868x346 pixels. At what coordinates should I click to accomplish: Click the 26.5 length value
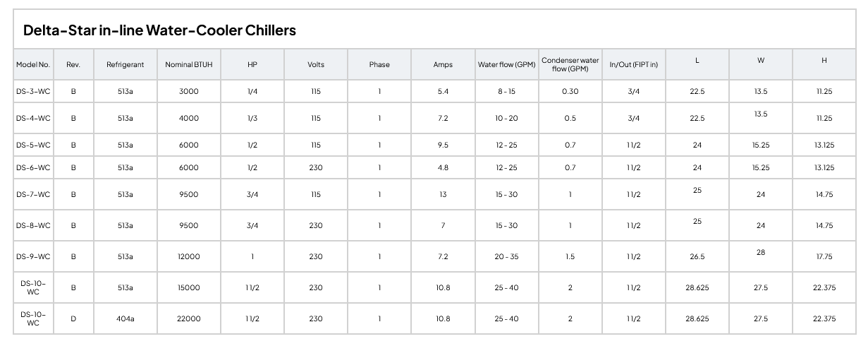[x=697, y=257]
